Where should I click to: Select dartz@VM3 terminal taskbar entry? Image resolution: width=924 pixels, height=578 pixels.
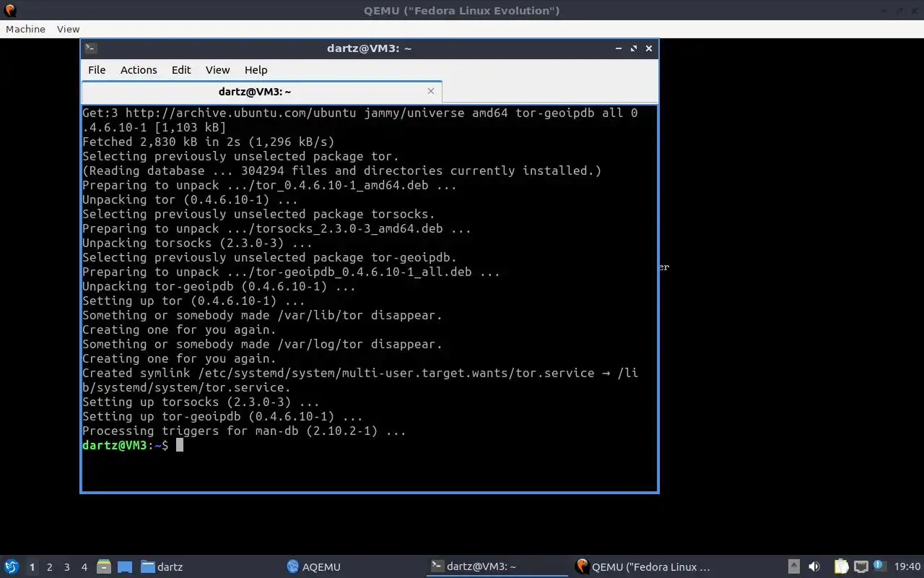499,567
